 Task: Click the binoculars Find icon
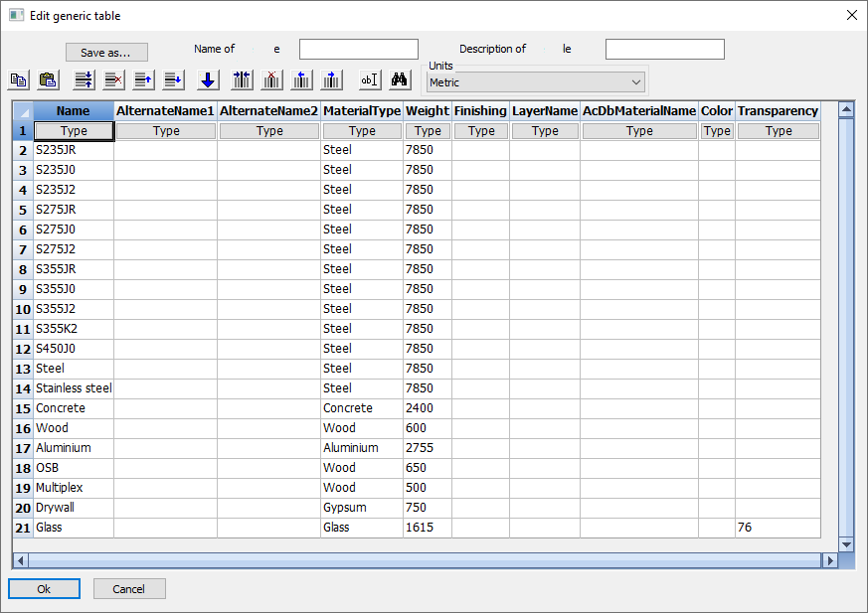coord(400,80)
